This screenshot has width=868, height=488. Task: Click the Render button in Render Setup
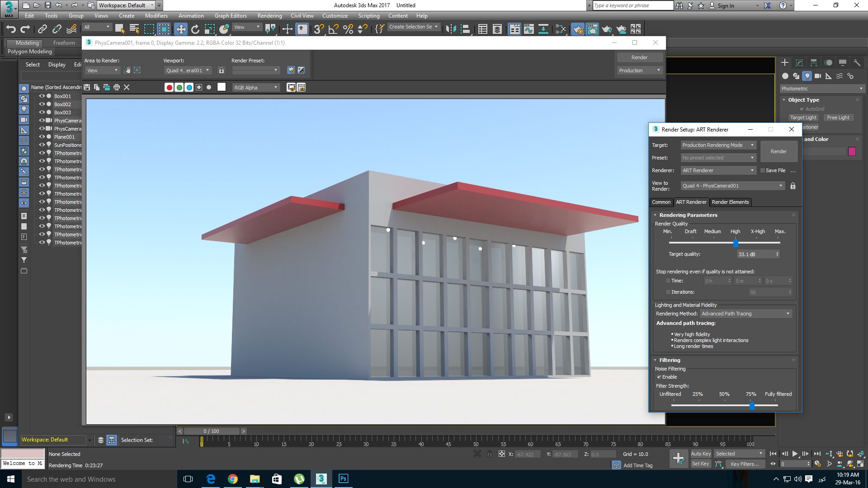[778, 151]
